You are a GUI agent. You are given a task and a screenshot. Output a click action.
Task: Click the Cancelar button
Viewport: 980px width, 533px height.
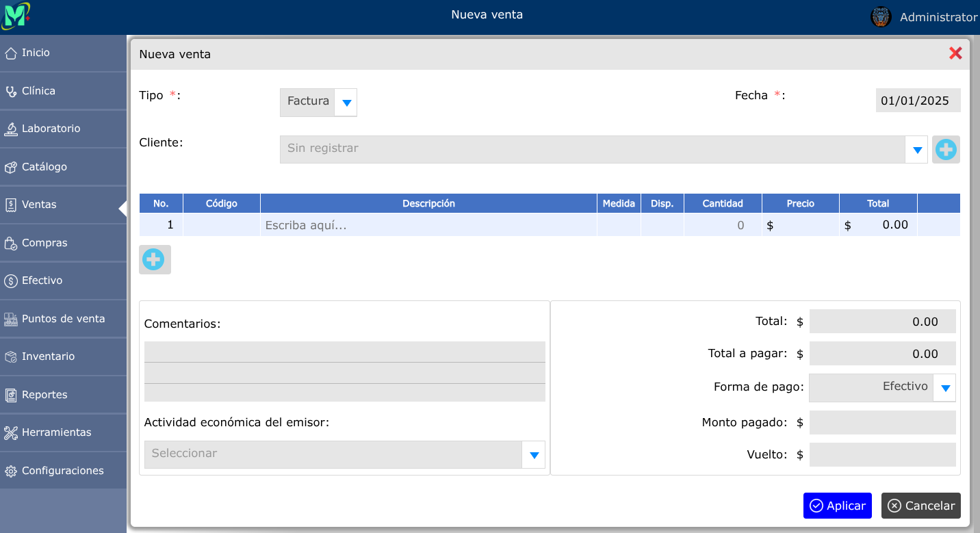tap(921, 506)
